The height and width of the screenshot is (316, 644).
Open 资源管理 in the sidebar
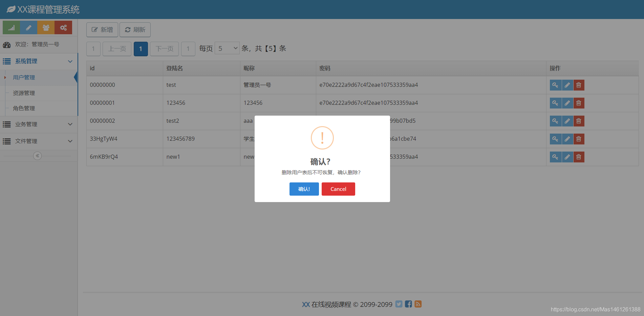39,93
